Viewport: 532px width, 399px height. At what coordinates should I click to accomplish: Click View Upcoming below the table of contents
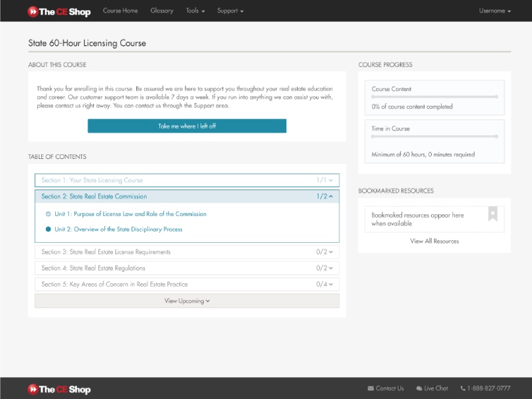pos(187,301)
